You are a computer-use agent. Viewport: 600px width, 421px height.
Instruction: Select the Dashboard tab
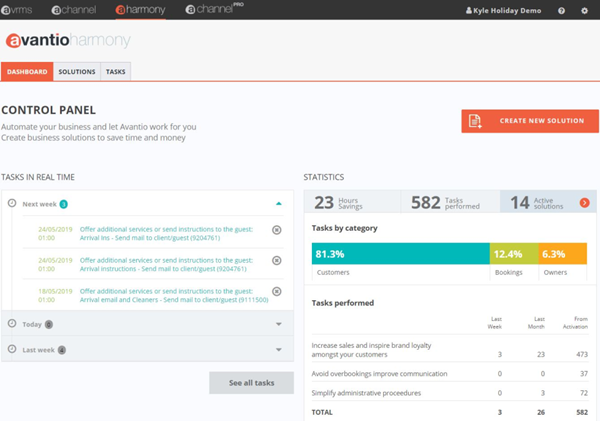tap(27, 72)
